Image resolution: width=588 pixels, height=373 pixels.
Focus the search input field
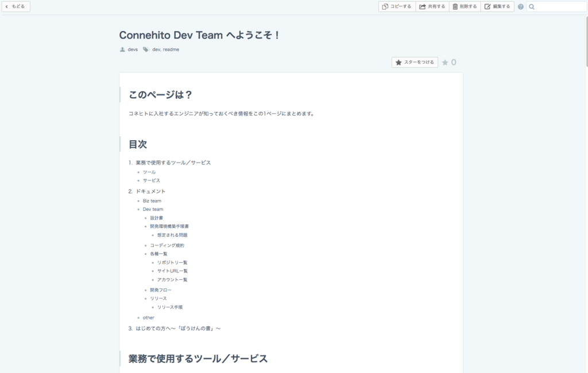coord(556,6)
